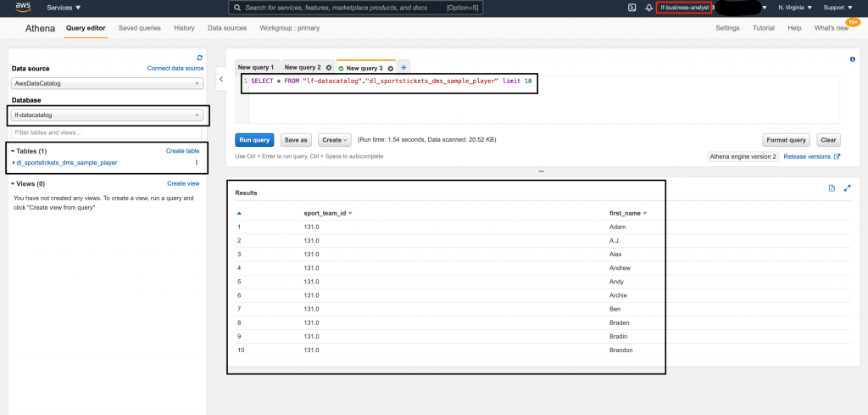Open What's new link
The height and width of the screenshot is (415, 868).
click(x=831, y=28)
